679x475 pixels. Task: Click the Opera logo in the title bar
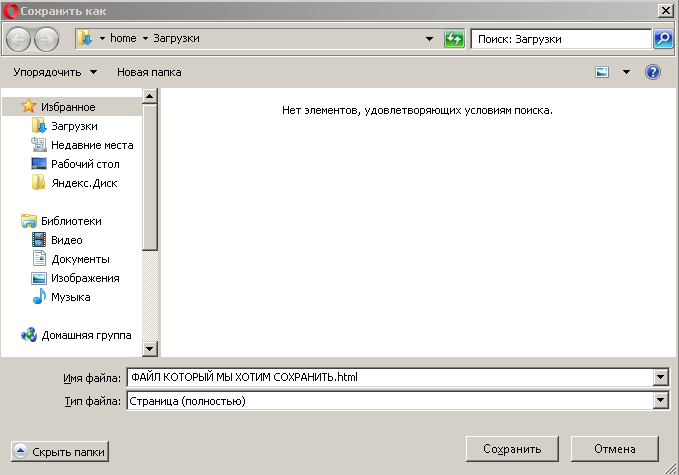coord(10,11)
